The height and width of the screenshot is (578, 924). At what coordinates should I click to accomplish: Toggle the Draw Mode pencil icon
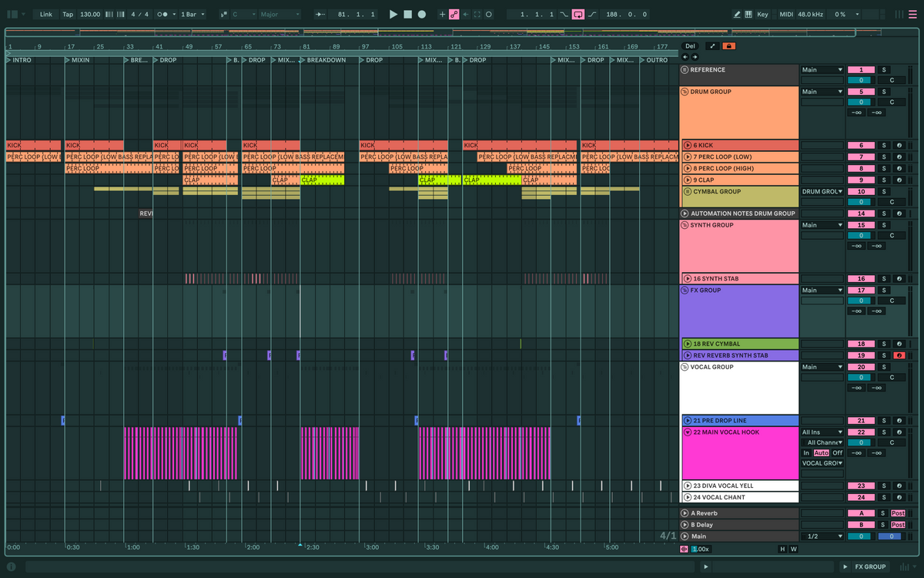pos(738,14)
